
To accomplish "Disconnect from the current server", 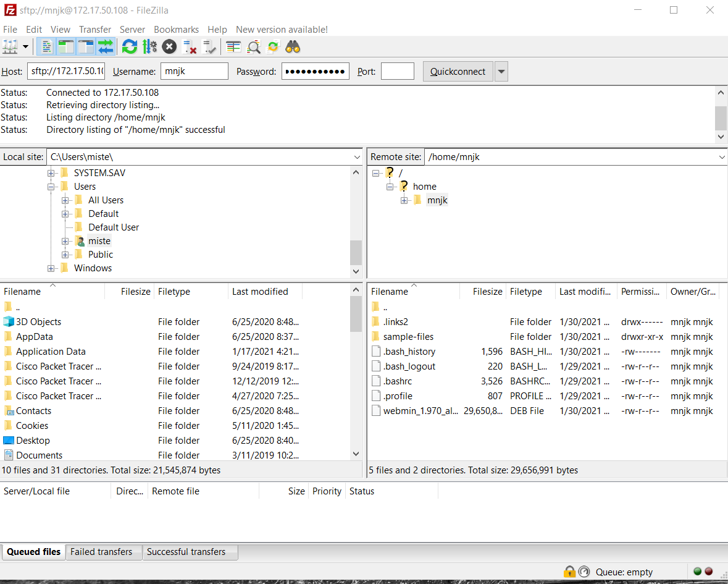I will (190, 46).
